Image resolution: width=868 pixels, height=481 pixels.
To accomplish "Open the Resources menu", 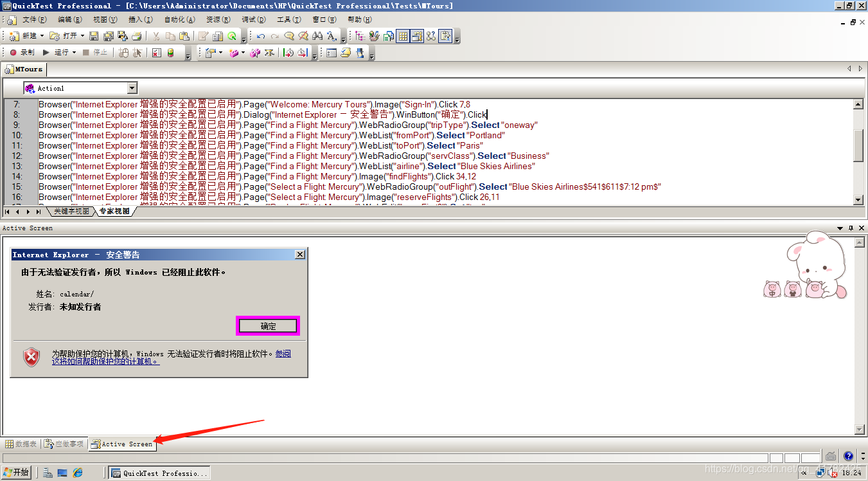I will tap(218, 20).
